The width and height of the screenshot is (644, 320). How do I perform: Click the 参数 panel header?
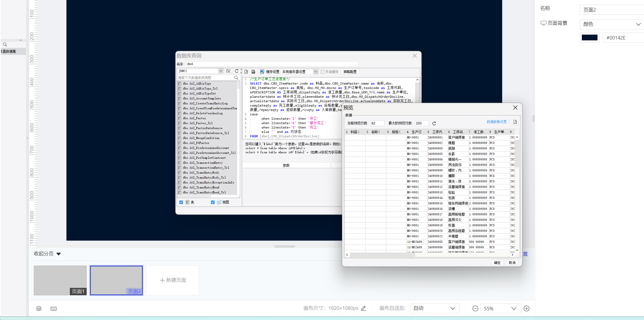coord(286,165)
